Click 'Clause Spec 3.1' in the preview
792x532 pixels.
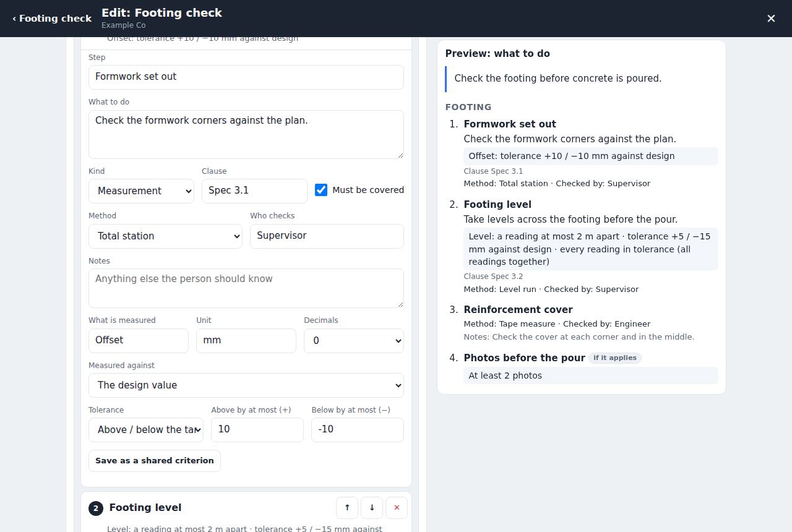tap(493, 171)
